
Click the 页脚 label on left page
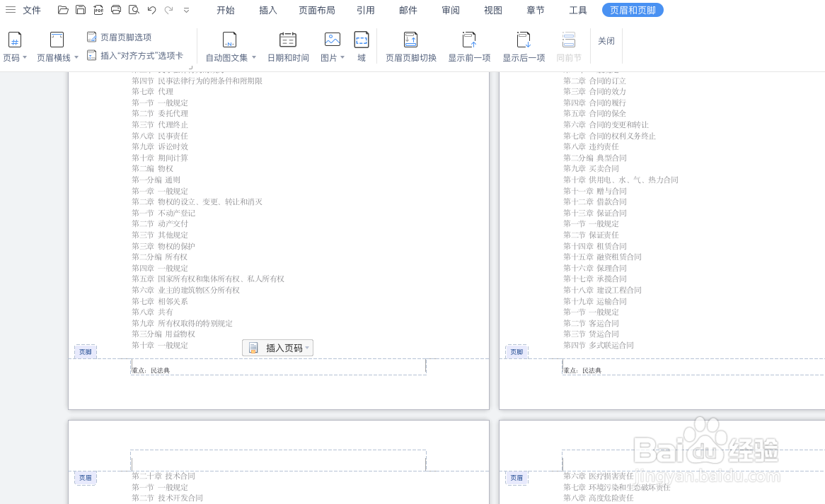point(85,351)
